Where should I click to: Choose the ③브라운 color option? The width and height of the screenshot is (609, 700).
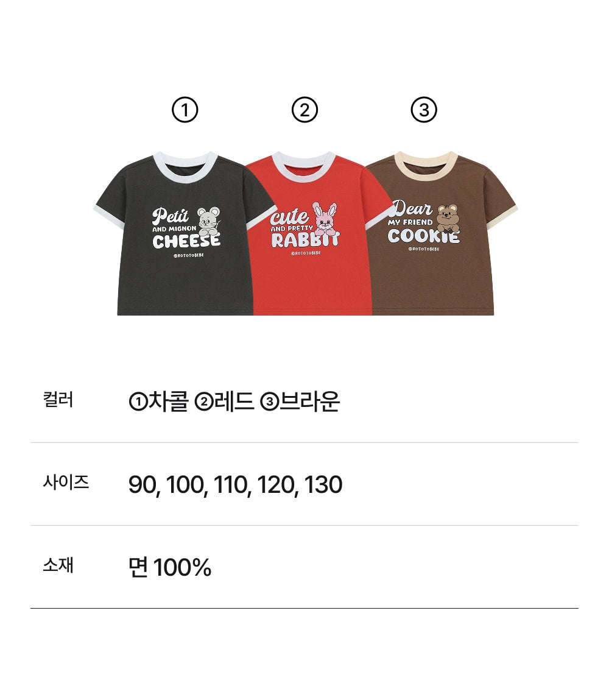click(x=300, y=402)
